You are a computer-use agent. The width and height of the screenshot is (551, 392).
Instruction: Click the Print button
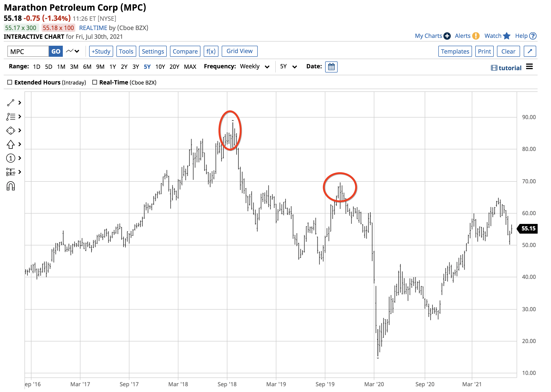pyautogui.click(x=484, y=51)
